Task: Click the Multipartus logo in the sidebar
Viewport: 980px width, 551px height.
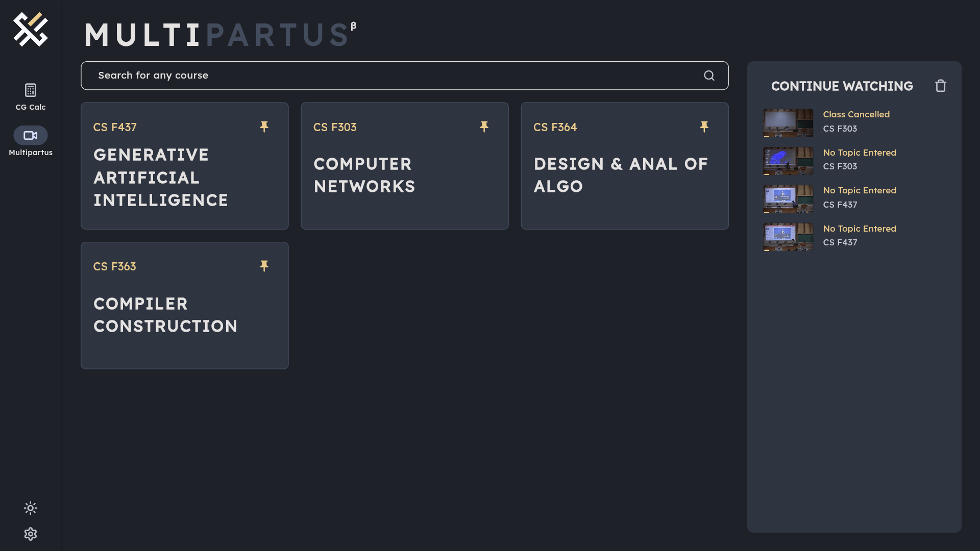Action: 31,30
